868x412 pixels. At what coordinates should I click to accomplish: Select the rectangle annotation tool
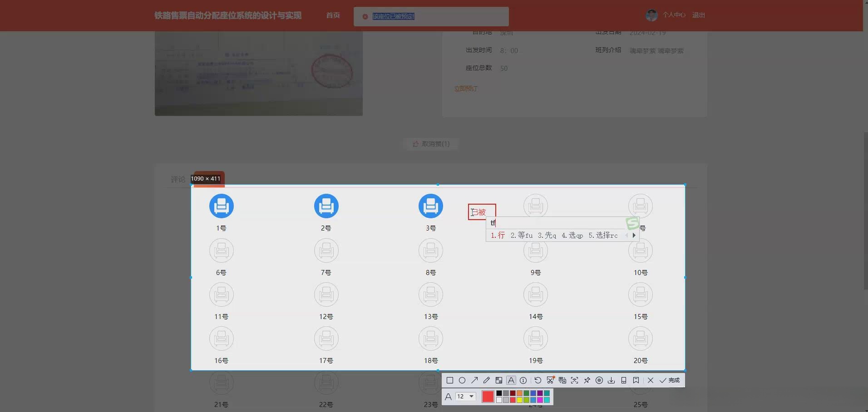pos(450,380)
